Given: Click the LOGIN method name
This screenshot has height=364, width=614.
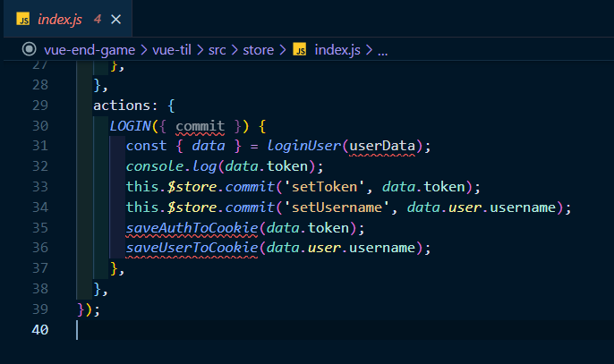Looking at the screenshot, I should [x=131, y=125].
